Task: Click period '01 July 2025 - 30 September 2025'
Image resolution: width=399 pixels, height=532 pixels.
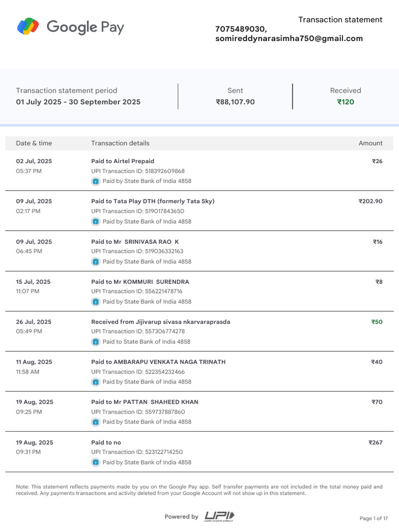Action: [78, 102]
